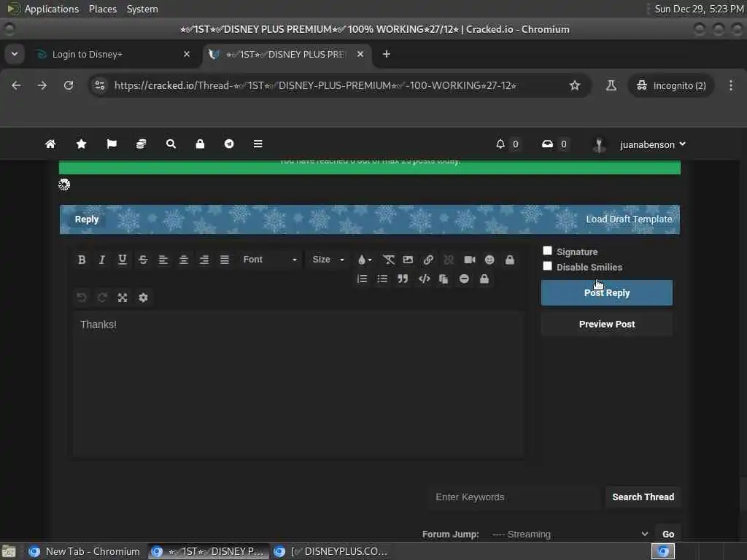Expand the juanabenson user menu
The height and width of the screenshot is (560, 747).
[652, 144]
